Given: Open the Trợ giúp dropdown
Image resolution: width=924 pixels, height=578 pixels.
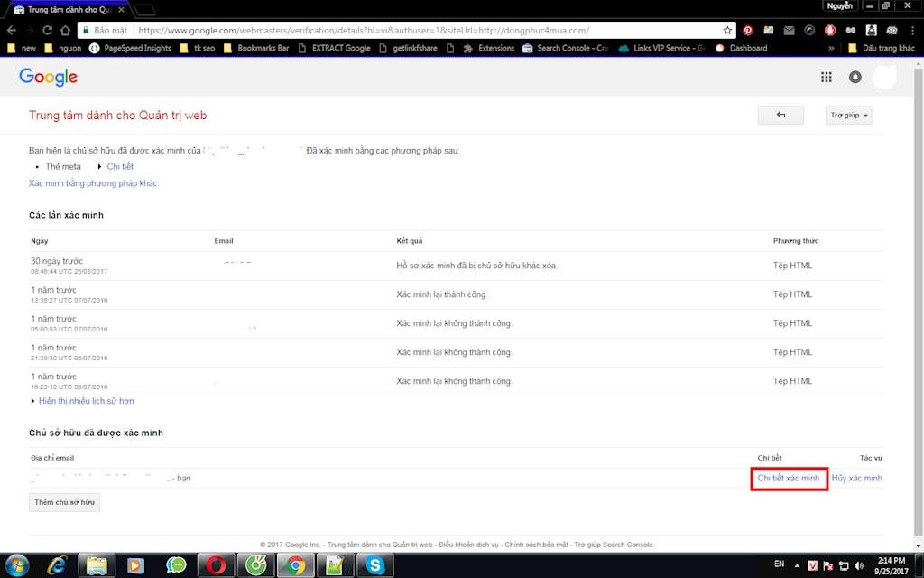Looking at the screenshot, I should coord(848,115).
